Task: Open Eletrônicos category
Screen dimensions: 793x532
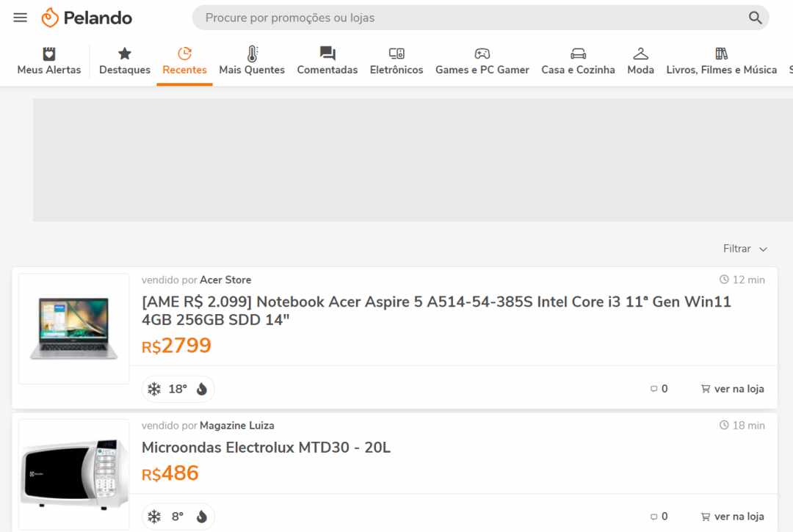Action: pos(396,61)
